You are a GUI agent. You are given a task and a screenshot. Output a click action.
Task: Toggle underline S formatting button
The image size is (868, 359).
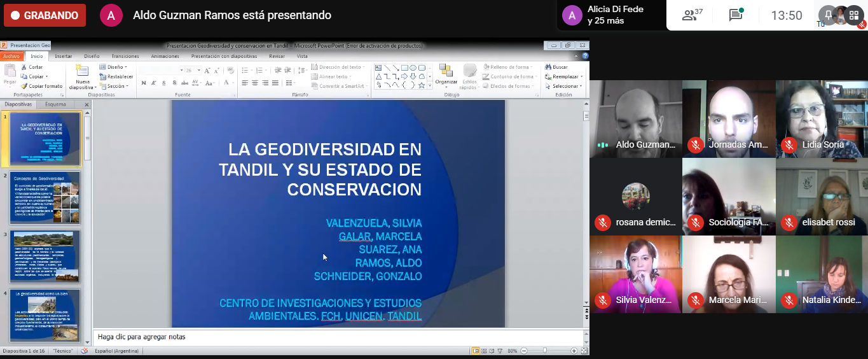(163, 83)
